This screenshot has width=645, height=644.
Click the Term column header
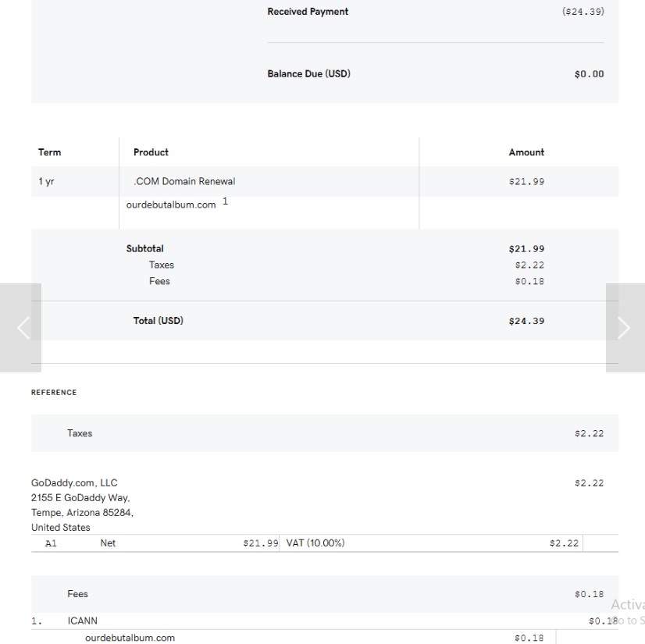pyautogui.click(x=49, y=152)
